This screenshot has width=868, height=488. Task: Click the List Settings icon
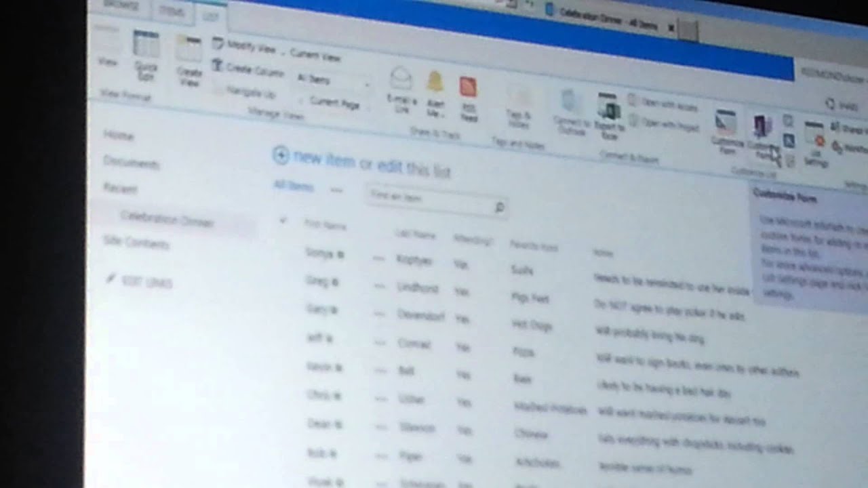tap(814, 135)
